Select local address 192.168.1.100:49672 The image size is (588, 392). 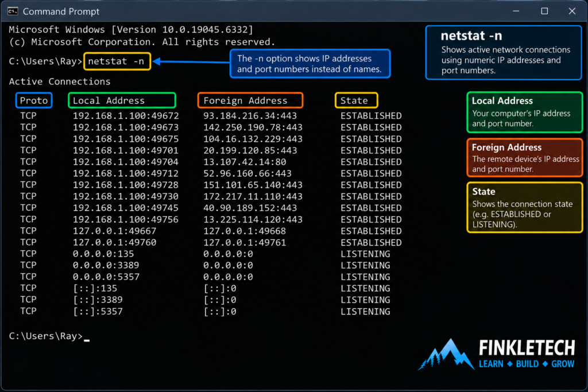126,116
